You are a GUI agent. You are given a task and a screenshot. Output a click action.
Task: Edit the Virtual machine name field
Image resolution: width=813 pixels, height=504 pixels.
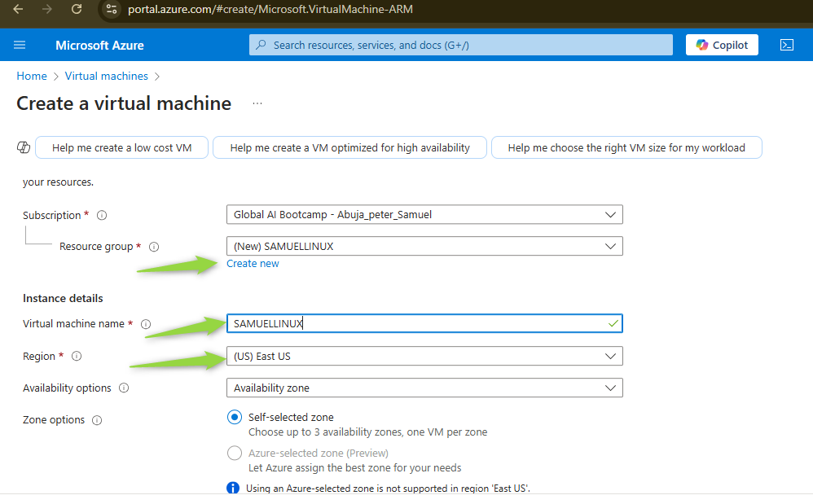[x=424, y=324]
